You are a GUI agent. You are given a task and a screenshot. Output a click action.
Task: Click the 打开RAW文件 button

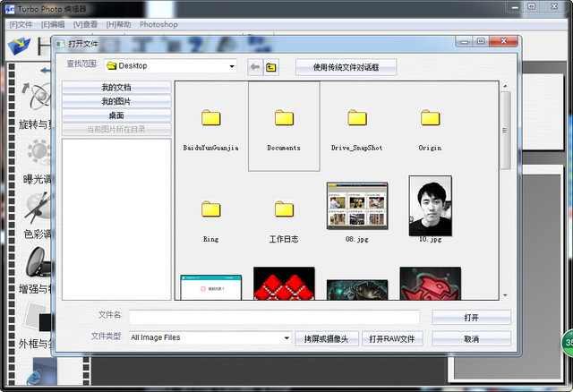(391, 339)
